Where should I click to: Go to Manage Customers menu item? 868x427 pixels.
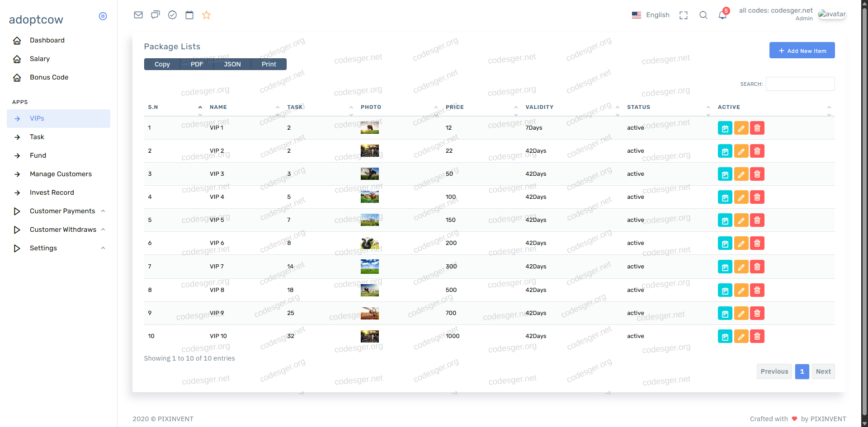click(61, 174)
